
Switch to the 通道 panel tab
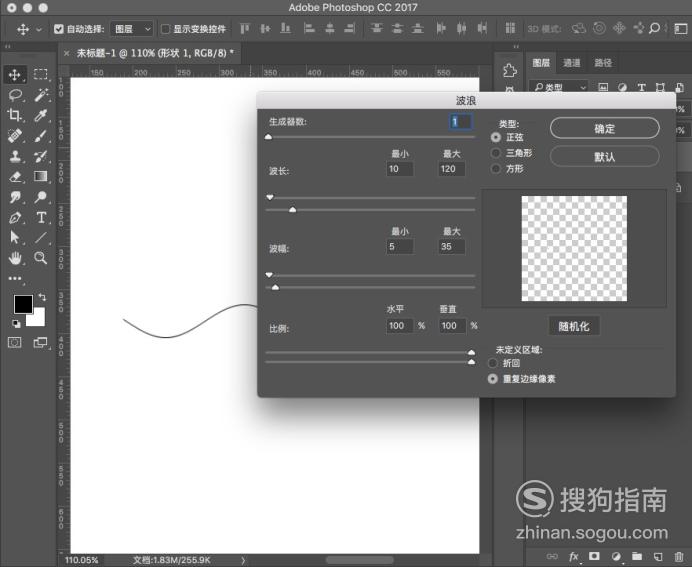coord(572,63)
